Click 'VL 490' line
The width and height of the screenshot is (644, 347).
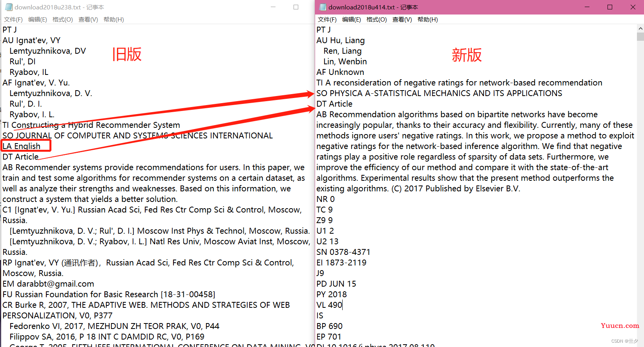[x=329, y=305]
